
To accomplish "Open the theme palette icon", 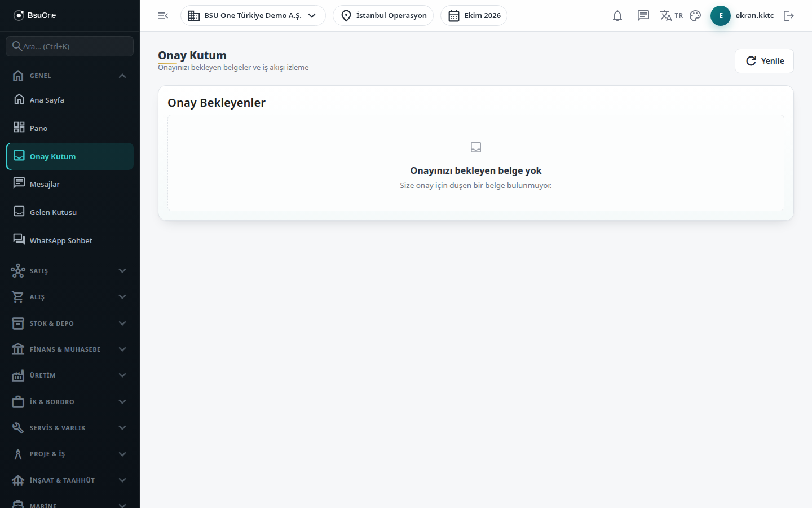I will click(695, 16).
